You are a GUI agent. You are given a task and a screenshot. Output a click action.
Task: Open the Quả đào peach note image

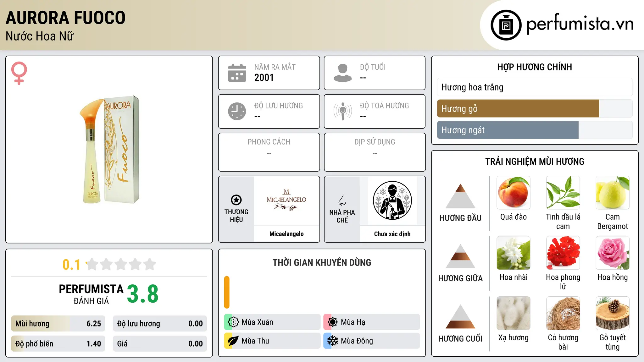(x=514, y=193)
